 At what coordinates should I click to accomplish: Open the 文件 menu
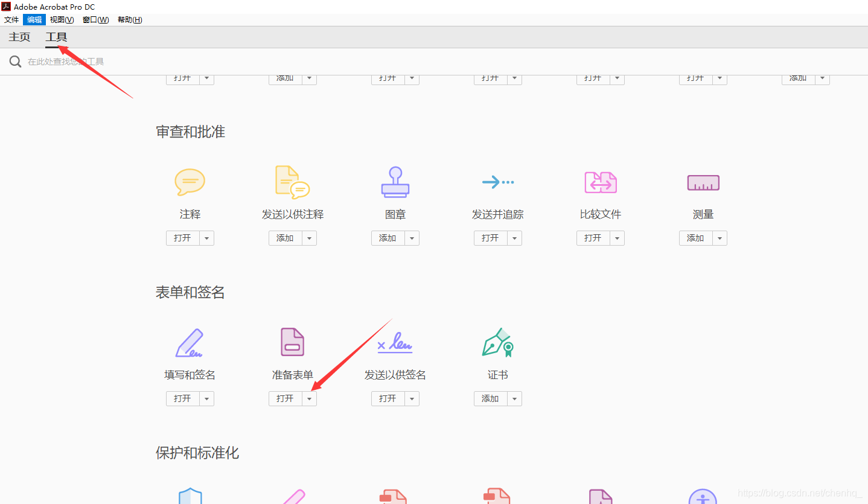click(x=11, y=20)
